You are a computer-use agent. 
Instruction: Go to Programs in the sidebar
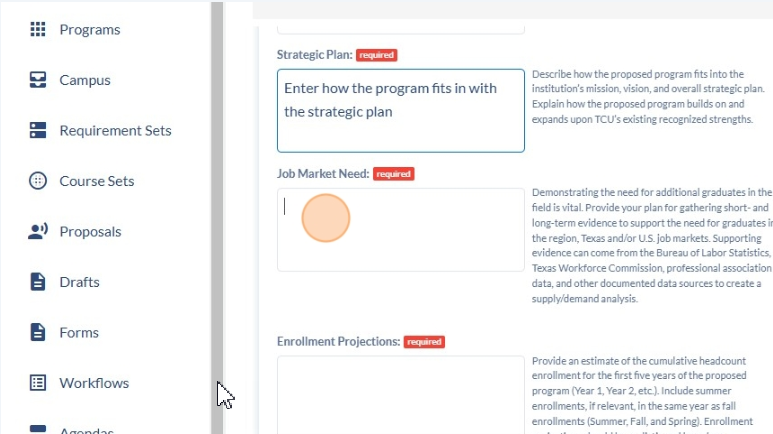(x=90, y=30)
